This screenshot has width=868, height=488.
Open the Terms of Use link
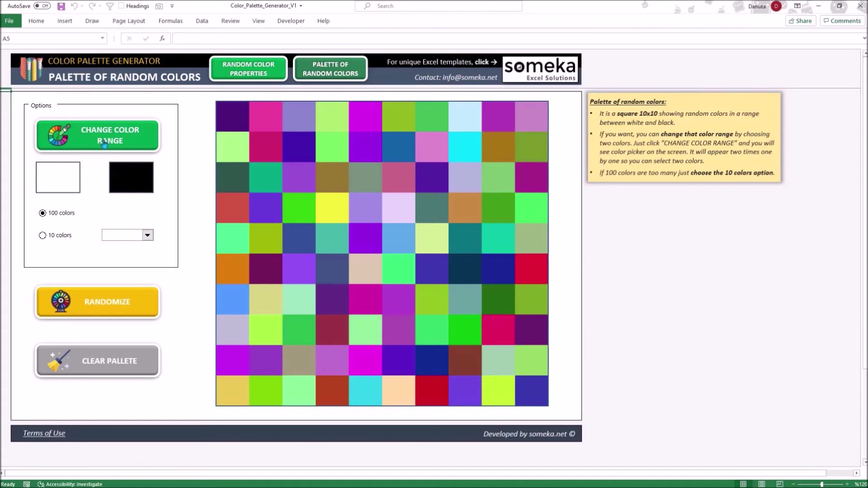point(44,433)
